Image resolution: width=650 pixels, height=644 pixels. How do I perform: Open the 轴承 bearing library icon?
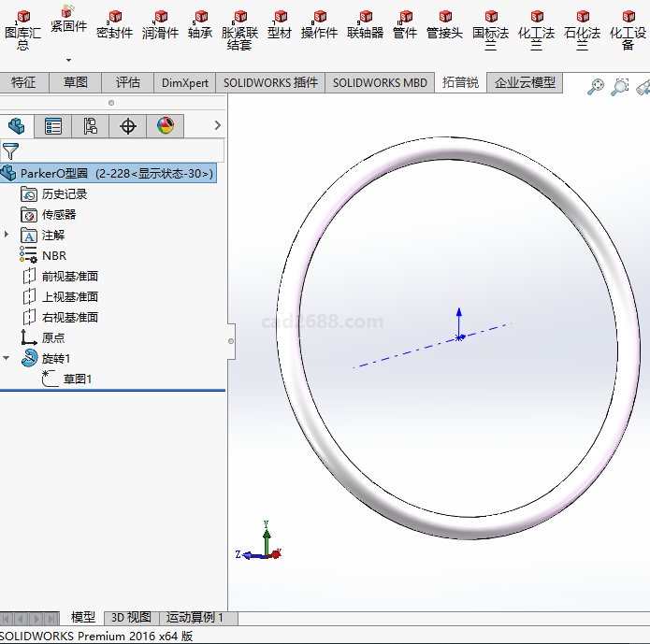(x=200, y=23)
